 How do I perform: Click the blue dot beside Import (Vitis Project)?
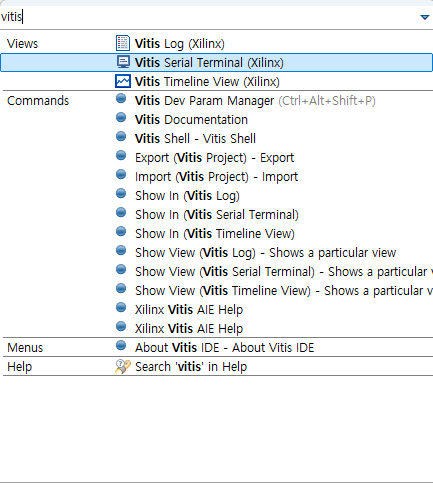(121, 175)
